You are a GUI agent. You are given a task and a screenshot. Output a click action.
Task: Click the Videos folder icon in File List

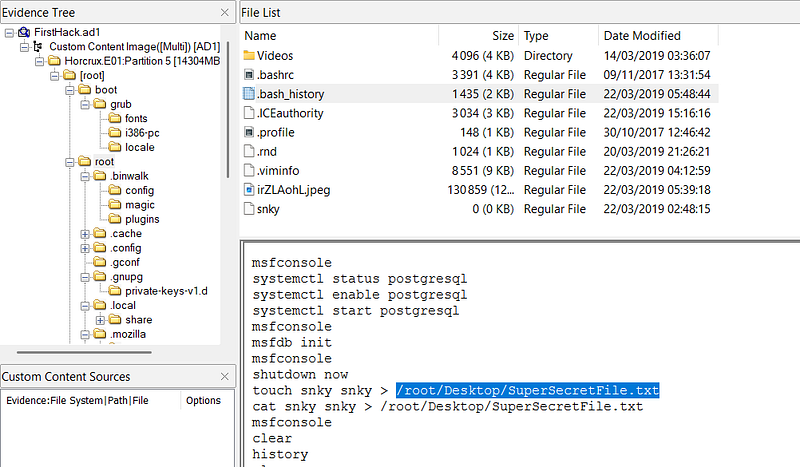(249, 56)
